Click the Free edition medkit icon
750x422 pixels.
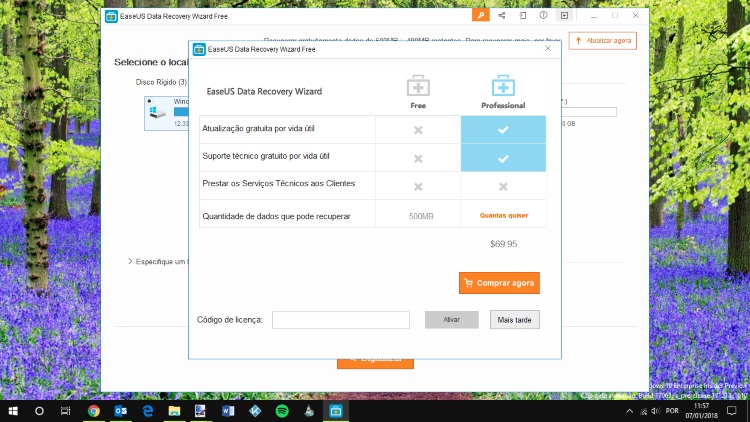click(x=418, y=86)
